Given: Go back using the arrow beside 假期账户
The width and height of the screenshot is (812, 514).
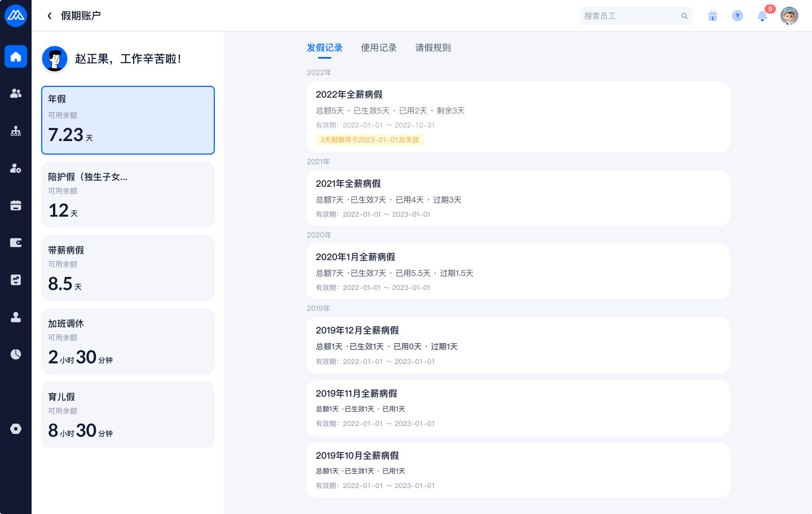Looking at the screenshot, I should coord(50,16).
